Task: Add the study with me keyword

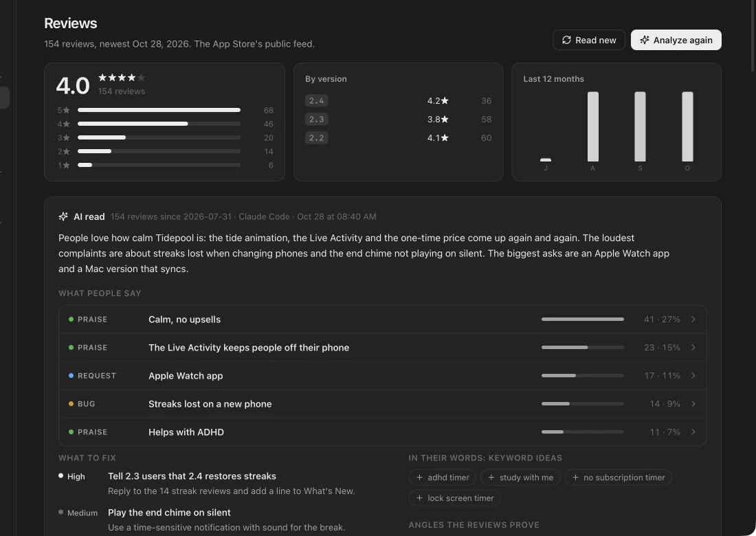Action: 520,477
